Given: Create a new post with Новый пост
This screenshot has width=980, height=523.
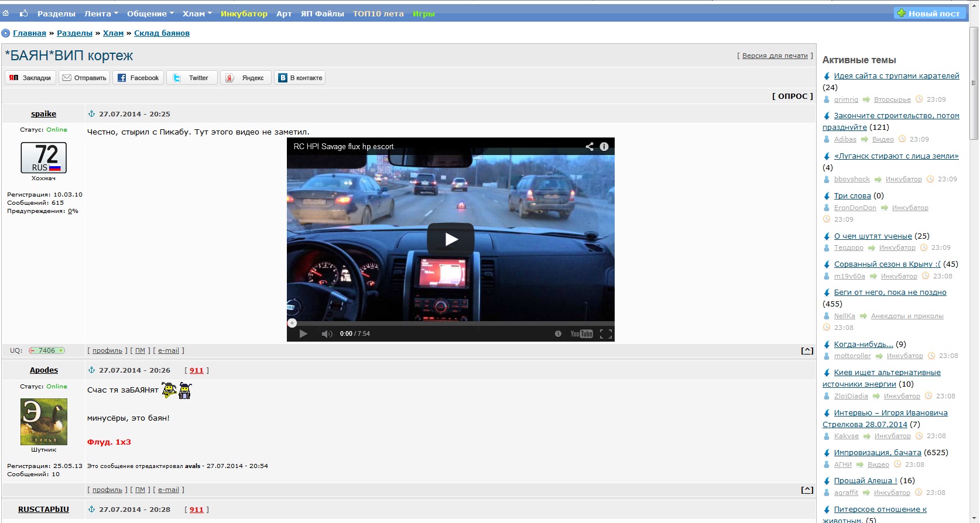Looking at the screenshot, I should (x=929, y=13).
